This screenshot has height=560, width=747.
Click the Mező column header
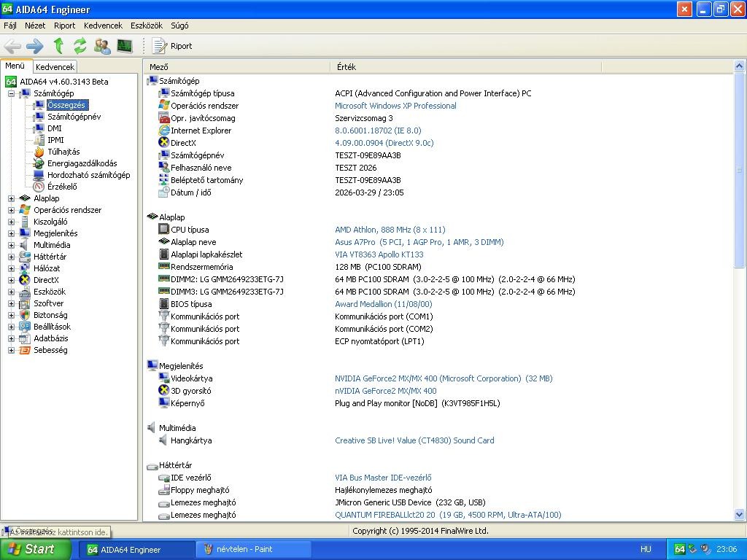tap(238, 67)
